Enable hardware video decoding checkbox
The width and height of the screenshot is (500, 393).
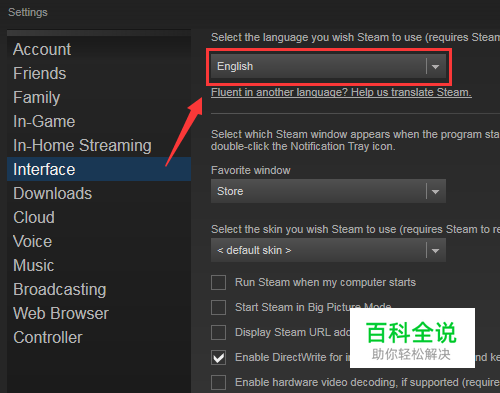pyautogui.click(x=218, y=382)
